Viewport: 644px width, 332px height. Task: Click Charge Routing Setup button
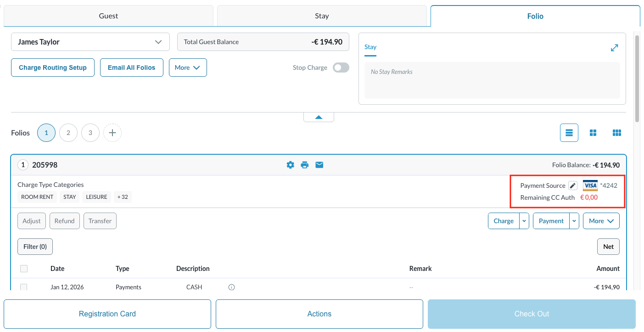pos(53,68)
